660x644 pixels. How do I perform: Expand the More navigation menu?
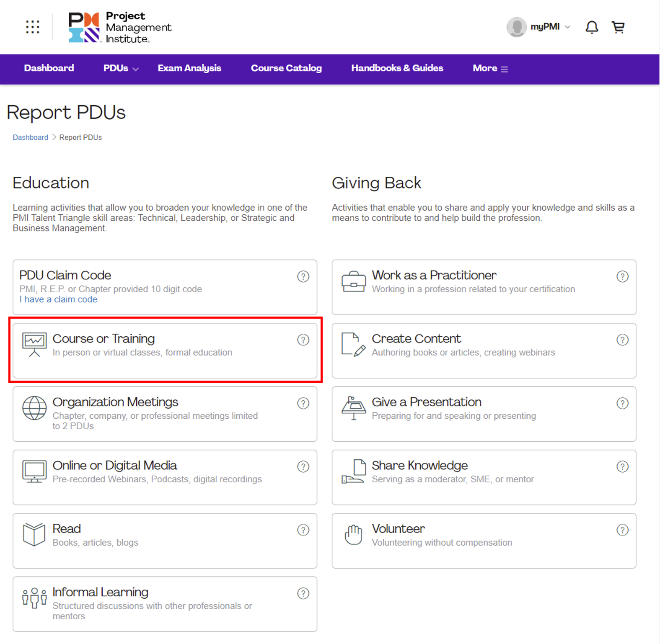point(490,68)
